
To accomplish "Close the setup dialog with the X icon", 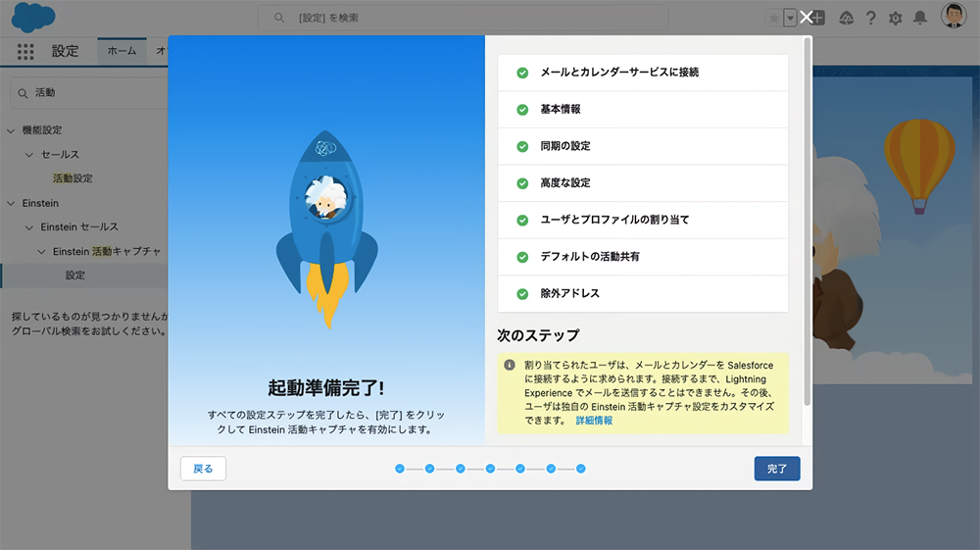I will point(807,18).
